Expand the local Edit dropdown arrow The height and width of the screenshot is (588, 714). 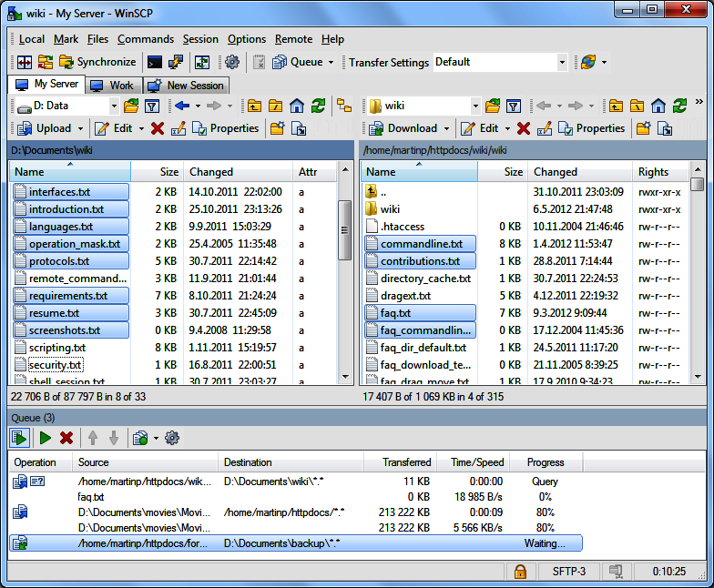141,129
